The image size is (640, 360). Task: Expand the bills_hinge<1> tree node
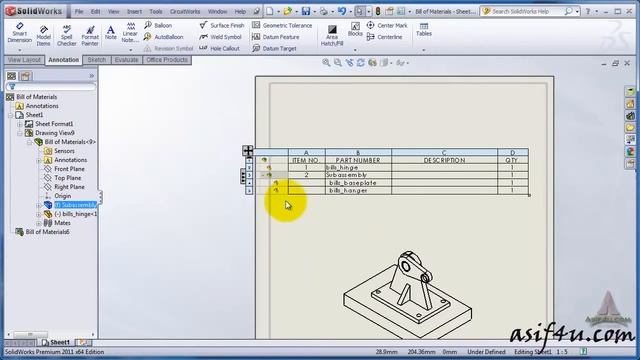[39, 214]
